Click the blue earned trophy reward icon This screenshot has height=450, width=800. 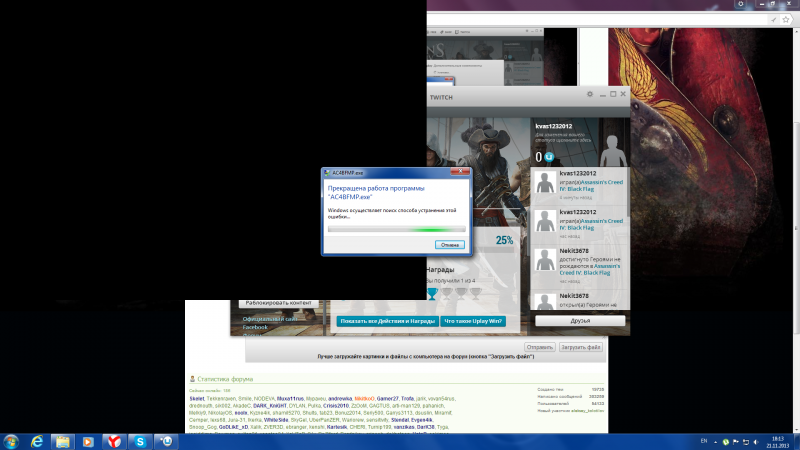[x=432, y=293]
